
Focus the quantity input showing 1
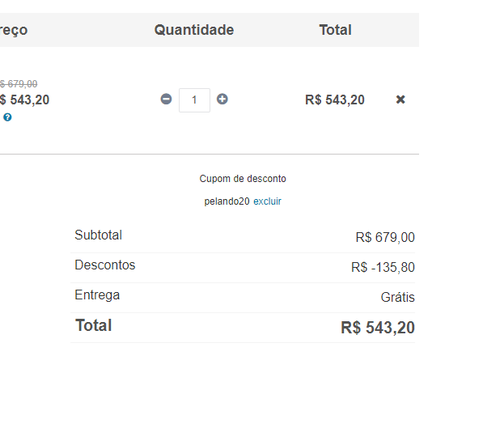194,100
